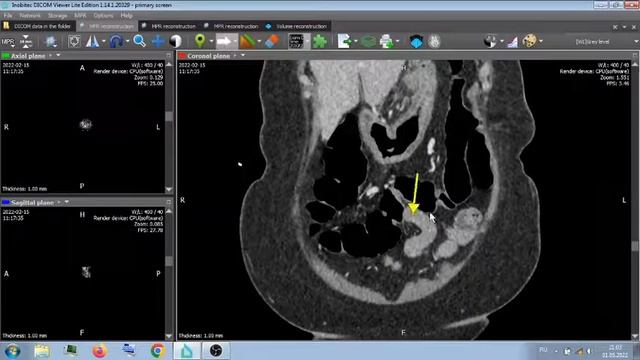Viewport: 640px width, 360px height.
Task: Switch to Volume reconstruction tab
Action: click(297, 26)
